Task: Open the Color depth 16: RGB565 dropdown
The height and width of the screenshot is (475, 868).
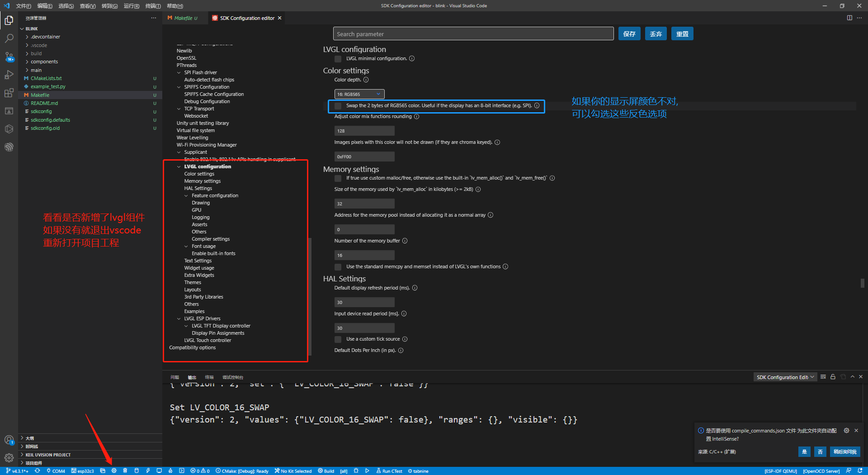Action: pyautogui.click(x=359, y=94)
